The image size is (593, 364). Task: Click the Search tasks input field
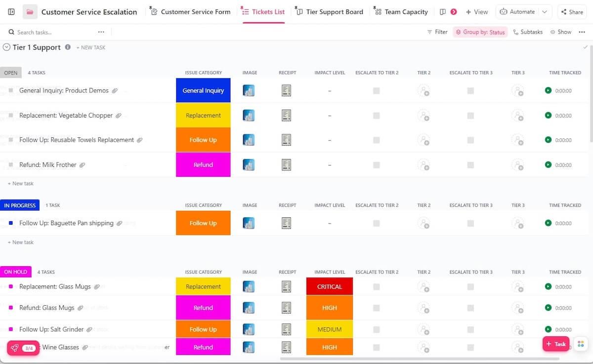point(49,32)
